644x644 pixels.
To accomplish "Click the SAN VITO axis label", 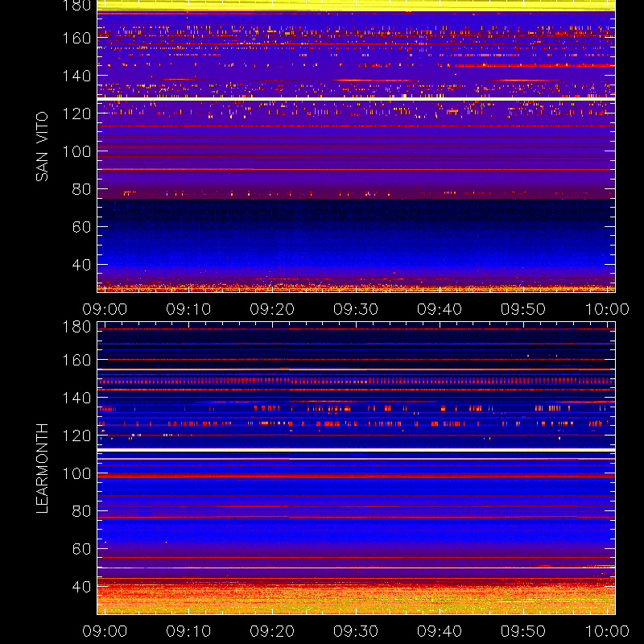I will 42,147.
